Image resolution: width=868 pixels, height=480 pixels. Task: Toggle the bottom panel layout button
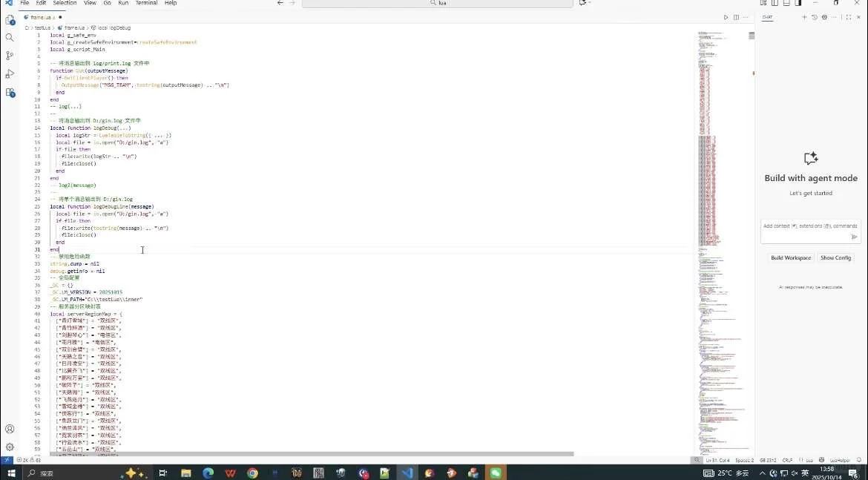(786, 3)
